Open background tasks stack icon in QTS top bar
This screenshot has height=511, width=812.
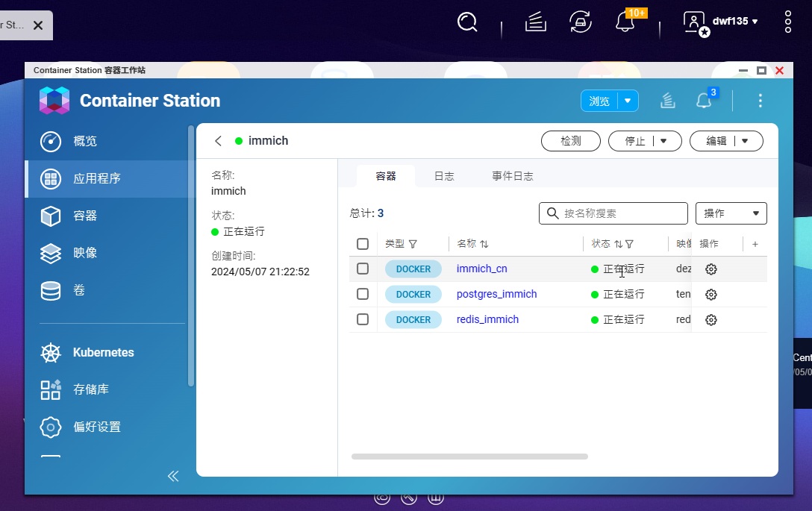(535, 22)
